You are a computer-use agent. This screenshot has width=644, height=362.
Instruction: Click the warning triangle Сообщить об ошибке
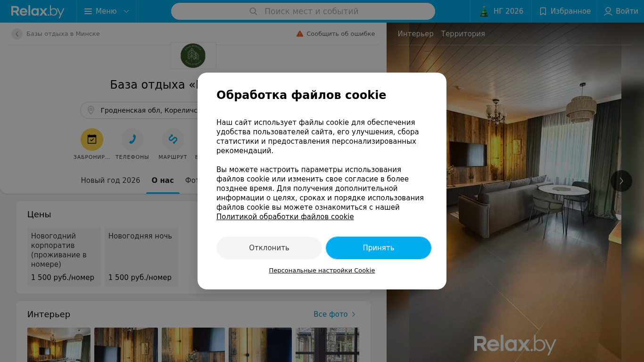point(300,34)
